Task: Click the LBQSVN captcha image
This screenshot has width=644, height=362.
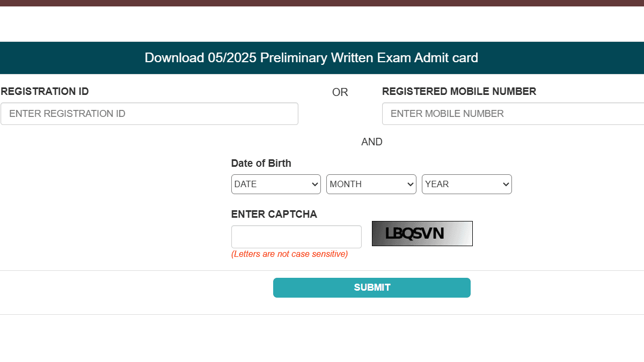Action: [422, 233]
